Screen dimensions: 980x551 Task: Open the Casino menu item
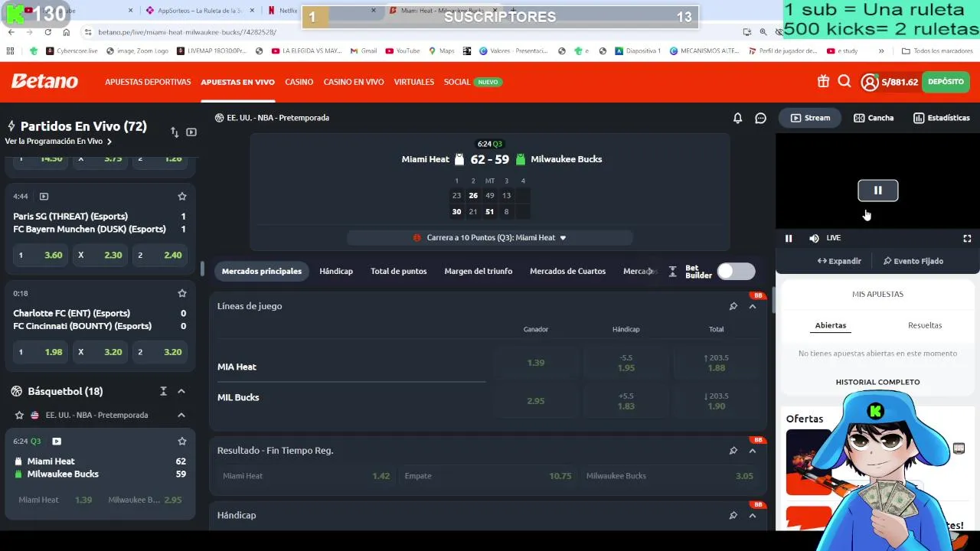(299, 82)
